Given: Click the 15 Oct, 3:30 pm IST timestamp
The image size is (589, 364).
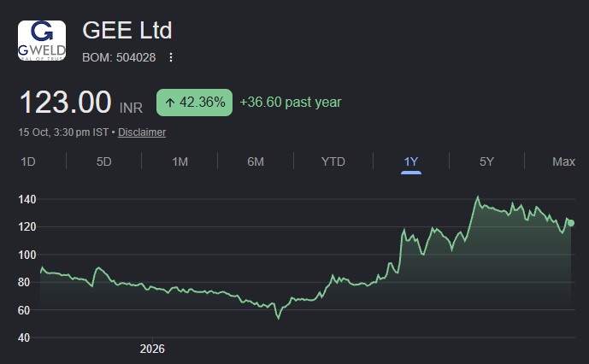Looking at the screenshot, I should pyautogui.click(x=63, y=132).
